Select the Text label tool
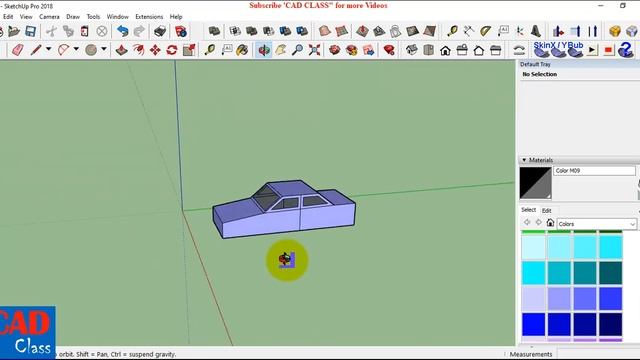This screenshot has height=360, width=640. point(227,50)
